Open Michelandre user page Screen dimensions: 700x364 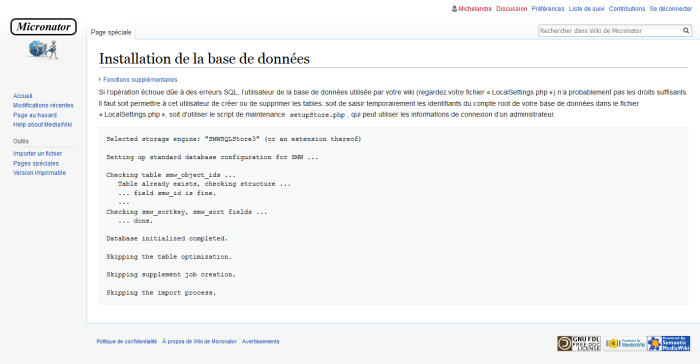pyautogui.click(x=475, y=8)
